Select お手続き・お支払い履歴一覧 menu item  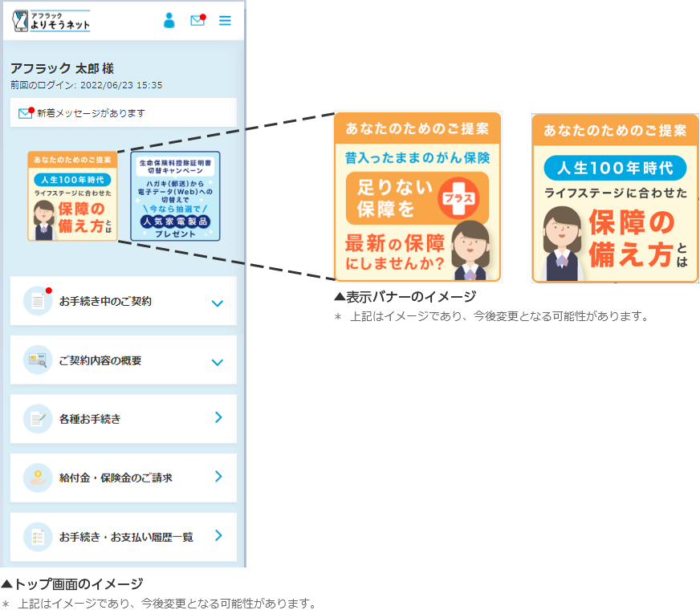coord(126,537)
